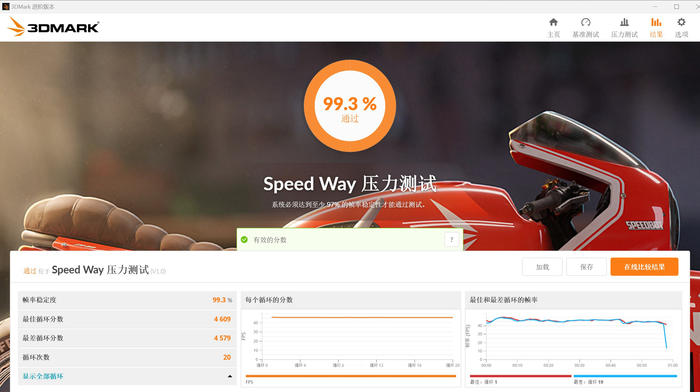Click the 3DMark app icon in title bar
The image size is (700, 392).
pyautogui.click(x=5, y=6)
